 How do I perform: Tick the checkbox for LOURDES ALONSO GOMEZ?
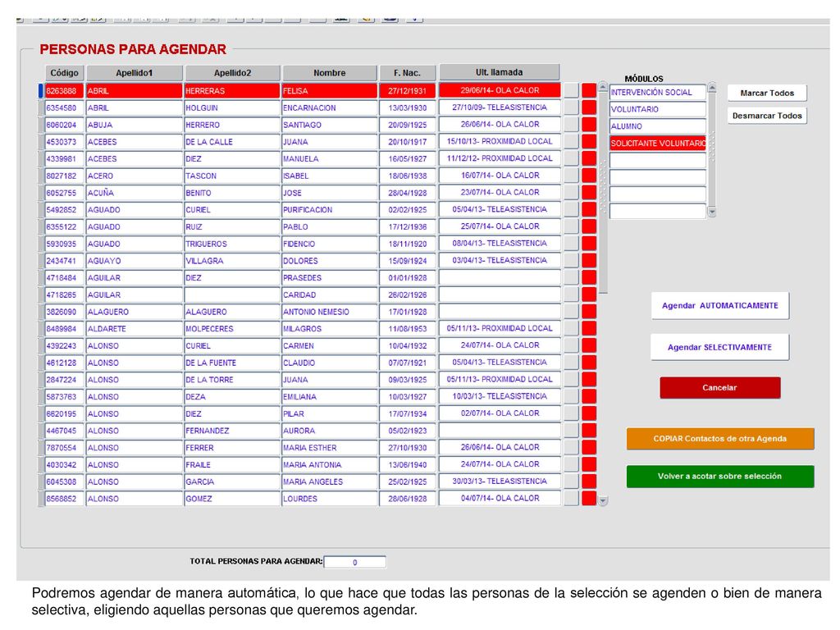coord(571,498)
